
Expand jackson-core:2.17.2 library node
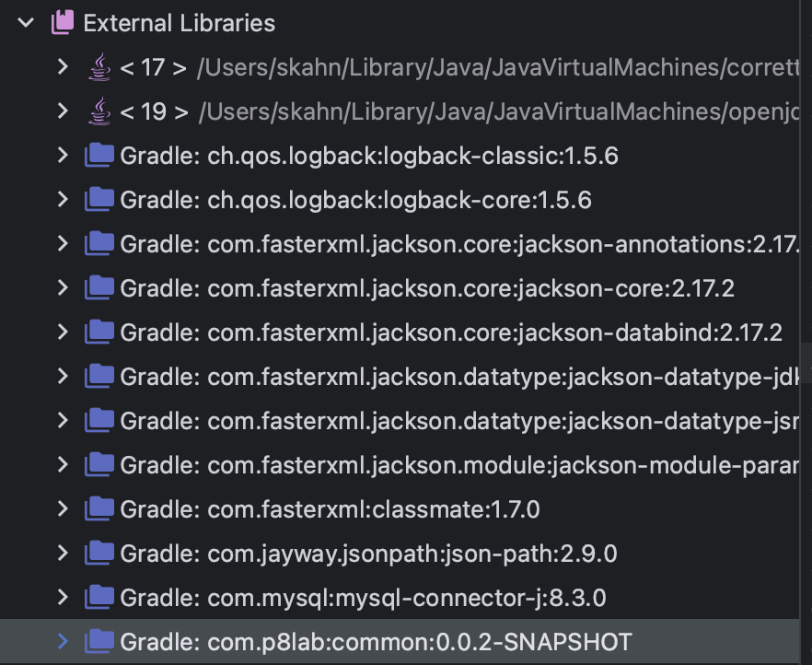click(x=63, y=287)
